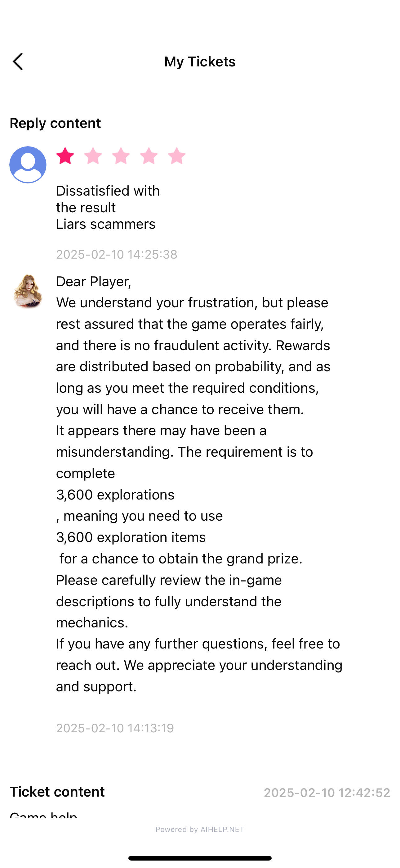
Task: Select the first filled rating star
Action: 65,156
